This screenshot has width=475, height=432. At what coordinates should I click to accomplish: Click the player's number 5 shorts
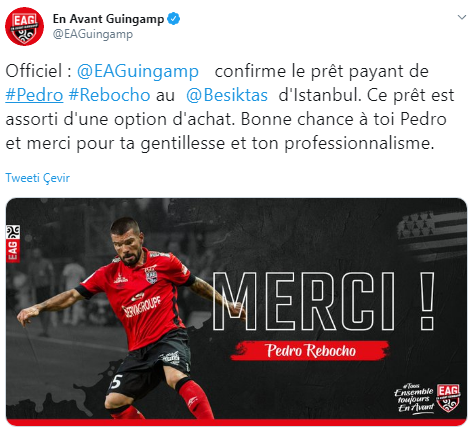click(x=116, y=382)
